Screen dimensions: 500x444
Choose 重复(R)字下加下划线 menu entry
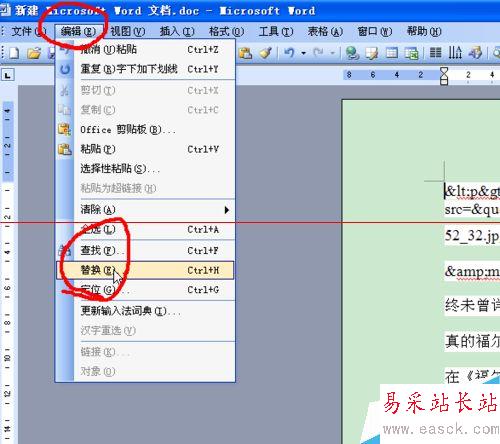point(146,69)
